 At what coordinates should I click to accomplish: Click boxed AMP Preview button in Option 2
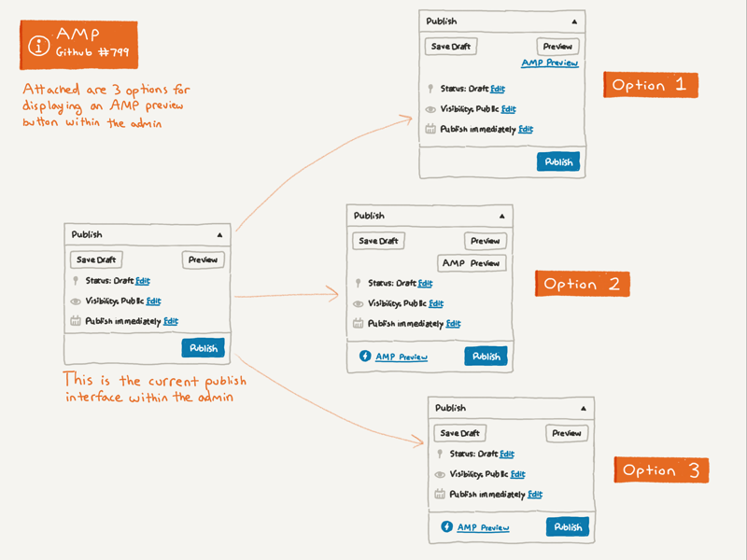[472, 263]
